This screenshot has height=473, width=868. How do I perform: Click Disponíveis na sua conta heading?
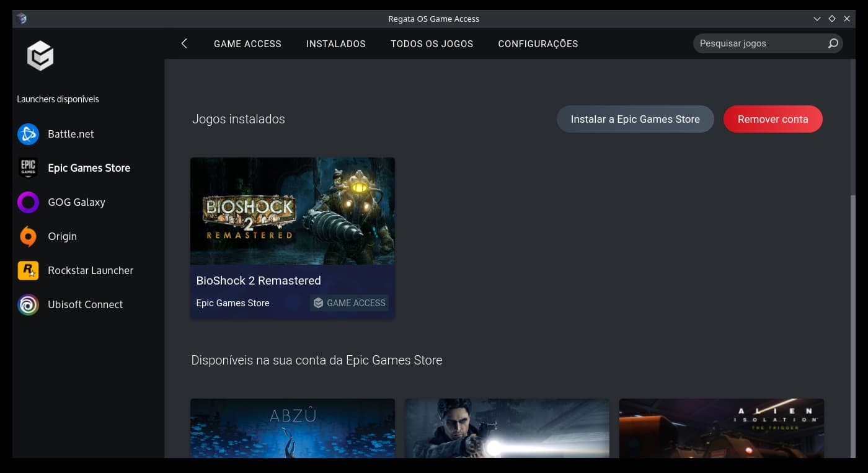click(317, 360)
